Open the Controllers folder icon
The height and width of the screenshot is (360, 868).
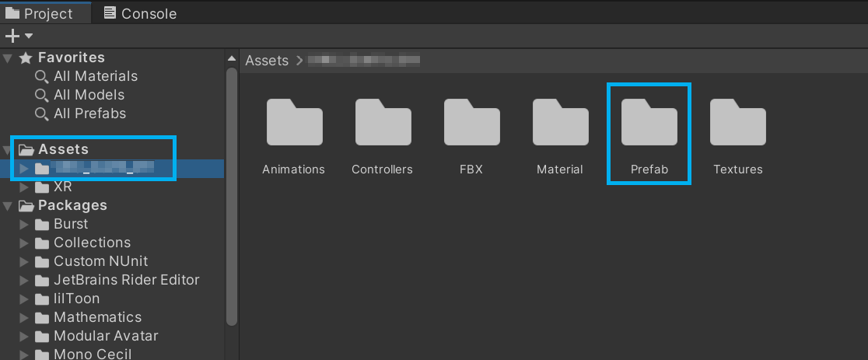pos(383,122)
